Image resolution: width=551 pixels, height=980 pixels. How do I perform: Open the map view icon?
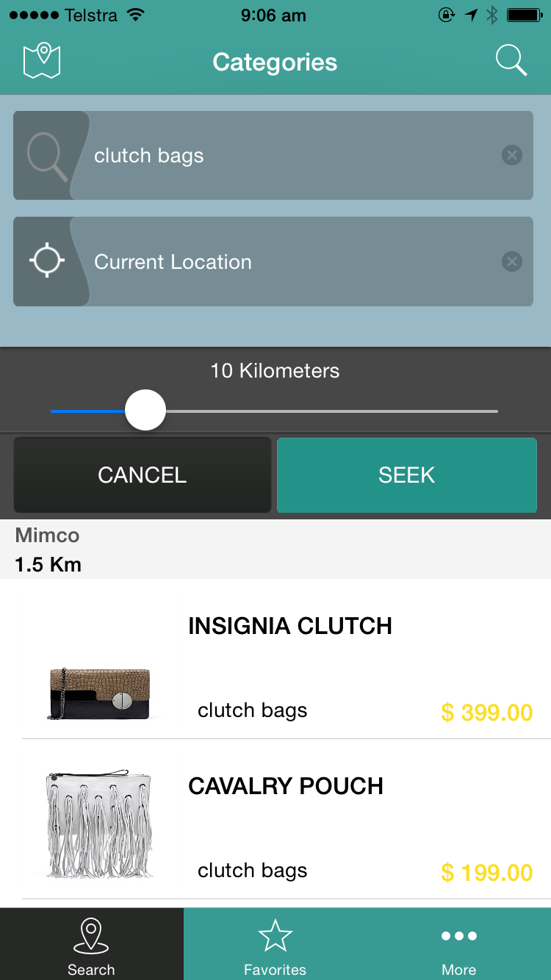(42, 61)
